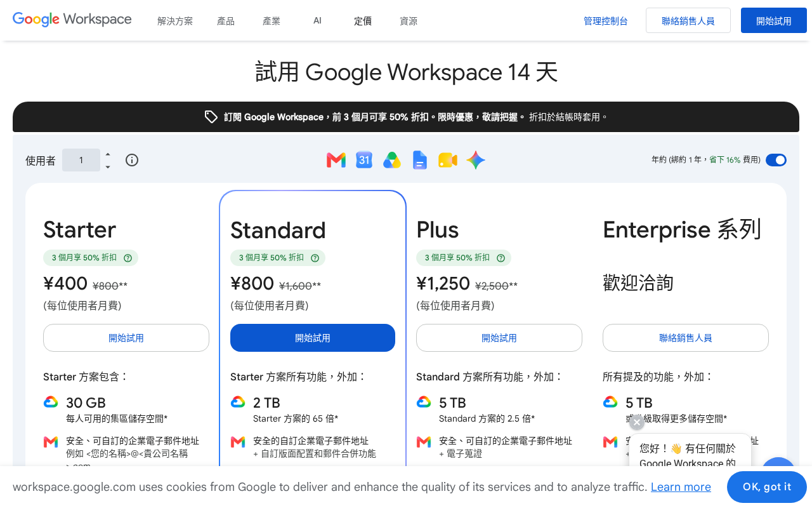Close the chat greeting popup
812x508 pixels.
[637, 422]
